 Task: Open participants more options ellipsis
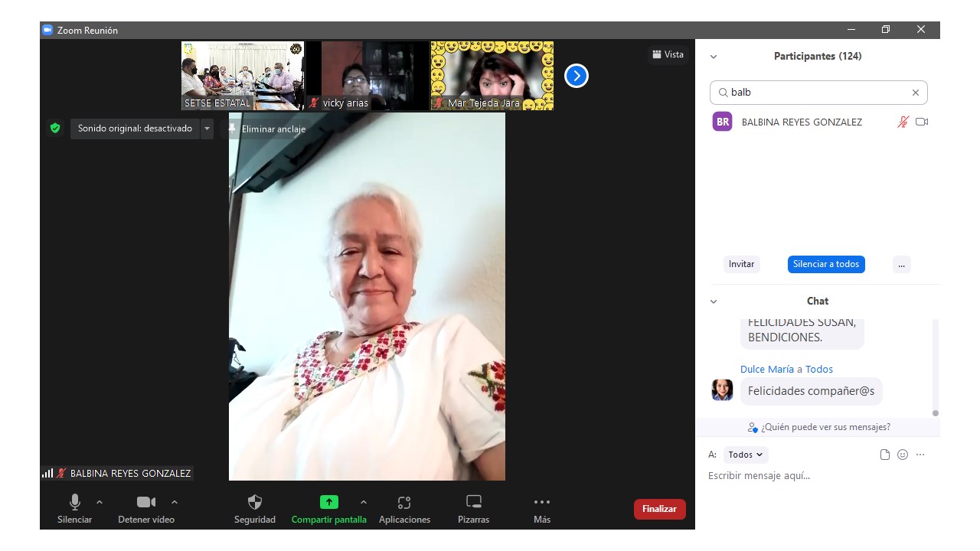coord(901,264)
